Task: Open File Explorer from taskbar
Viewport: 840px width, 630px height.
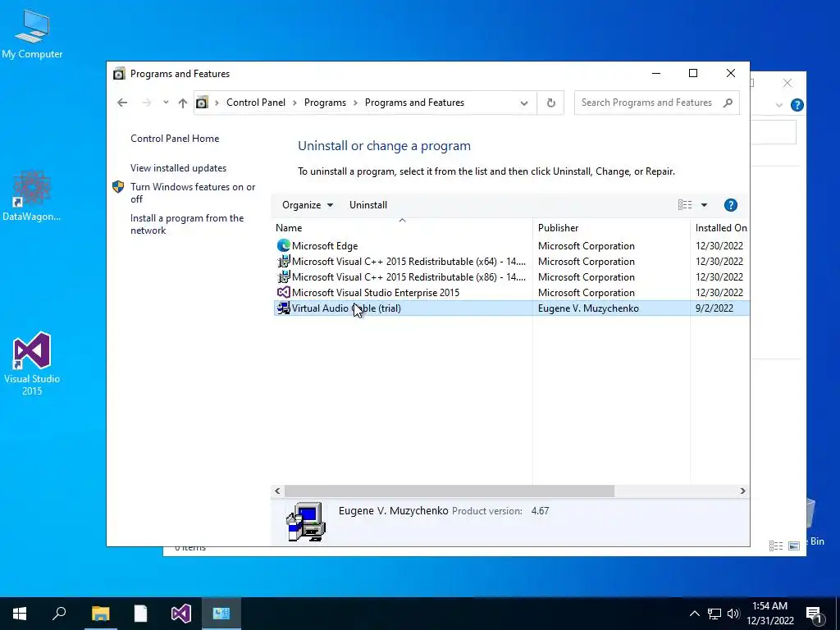Action: [x=100, y=614]
